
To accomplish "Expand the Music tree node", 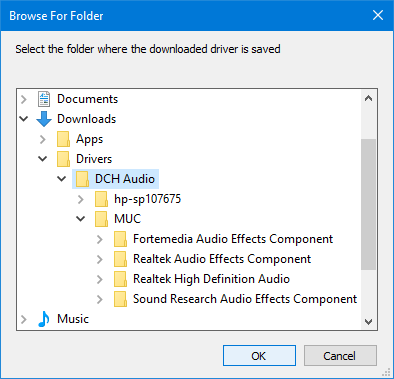I will [24, 319].
